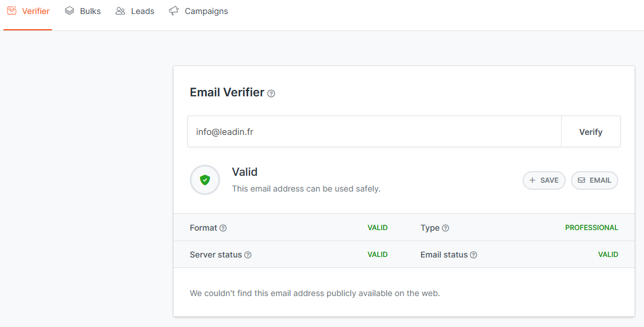Click the Leads people icon
The width and height of the screenshot is (644, 327).
click(120, 11)
